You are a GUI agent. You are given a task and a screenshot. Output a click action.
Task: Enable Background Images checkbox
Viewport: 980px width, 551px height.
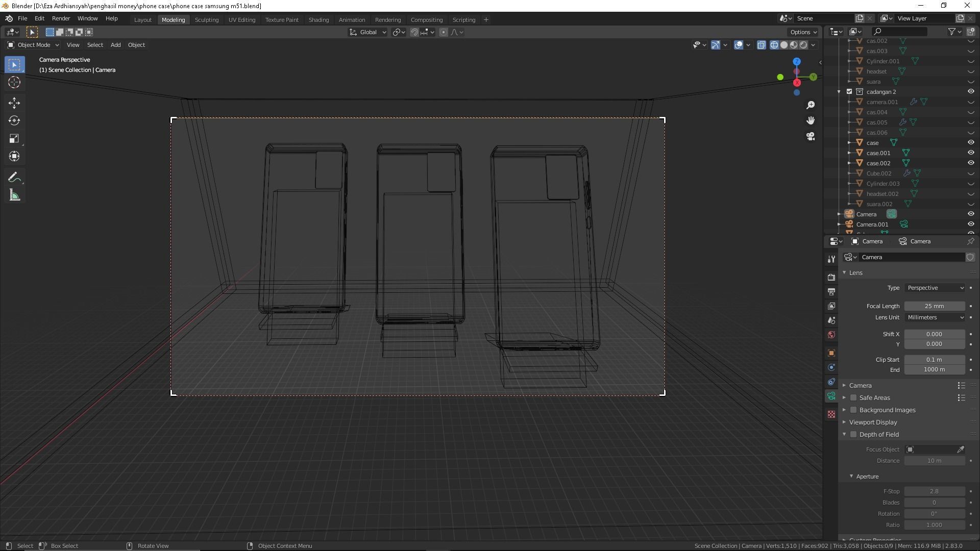point(853,410)
